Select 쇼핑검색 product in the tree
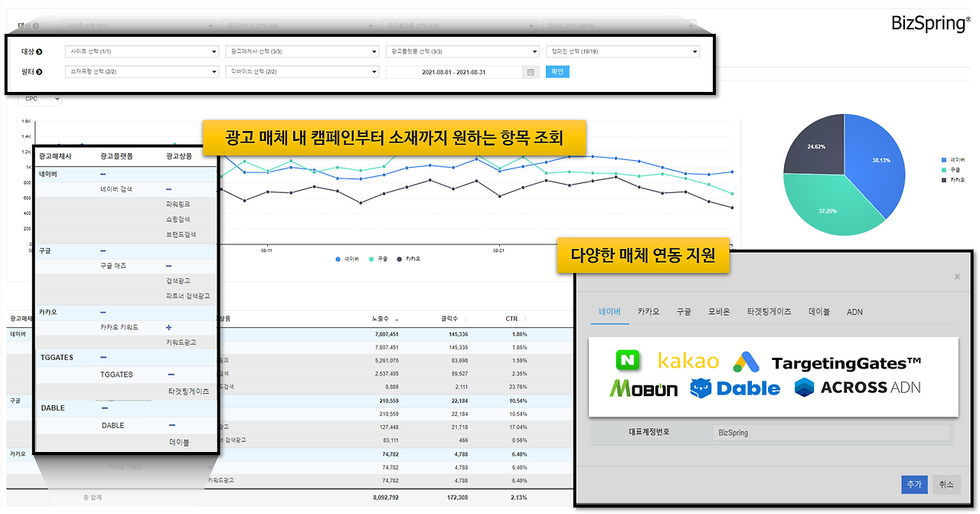The width and height of the screenshot is (980, 514). [178, 220]
